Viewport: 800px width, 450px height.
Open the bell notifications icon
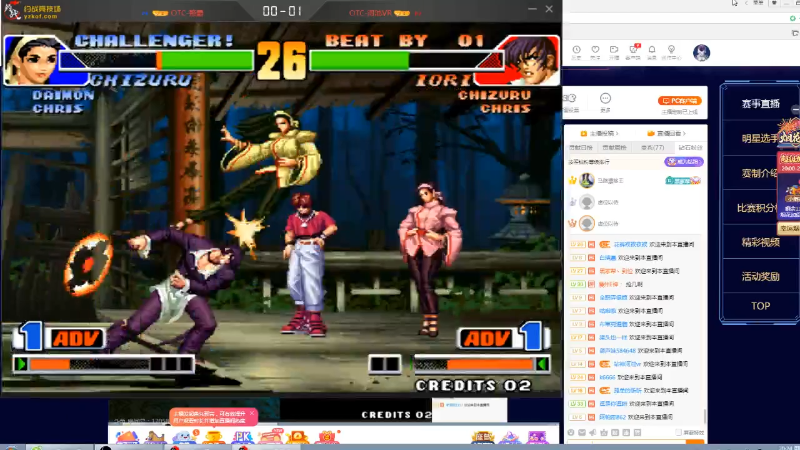click(652, 50)
